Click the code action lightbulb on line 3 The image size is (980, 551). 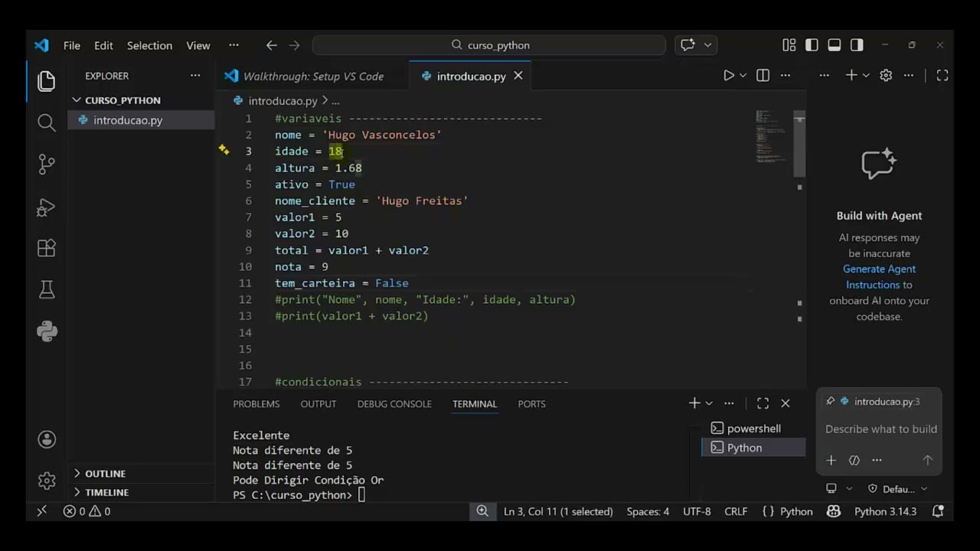(224, 150)
